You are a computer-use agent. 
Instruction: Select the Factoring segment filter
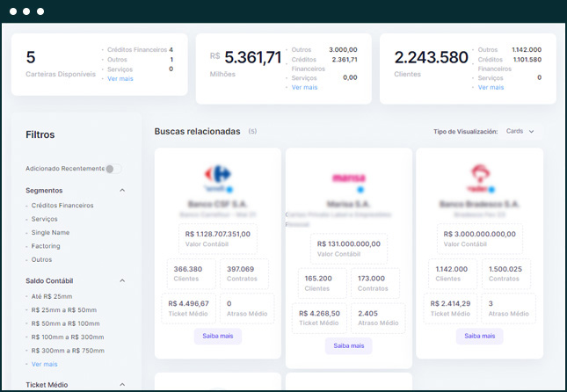pos(47,246)
